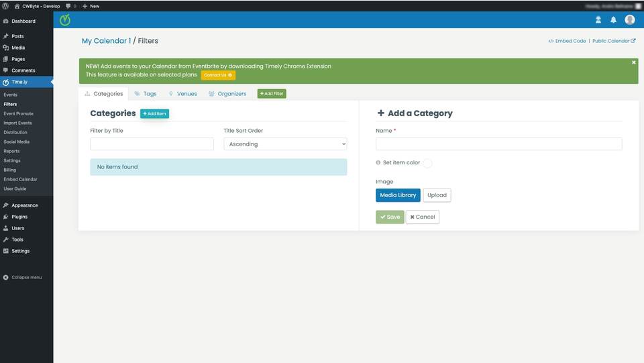Focus the category Name field
The height and width of the screenshot is (363, 644).
coord(498,144)
